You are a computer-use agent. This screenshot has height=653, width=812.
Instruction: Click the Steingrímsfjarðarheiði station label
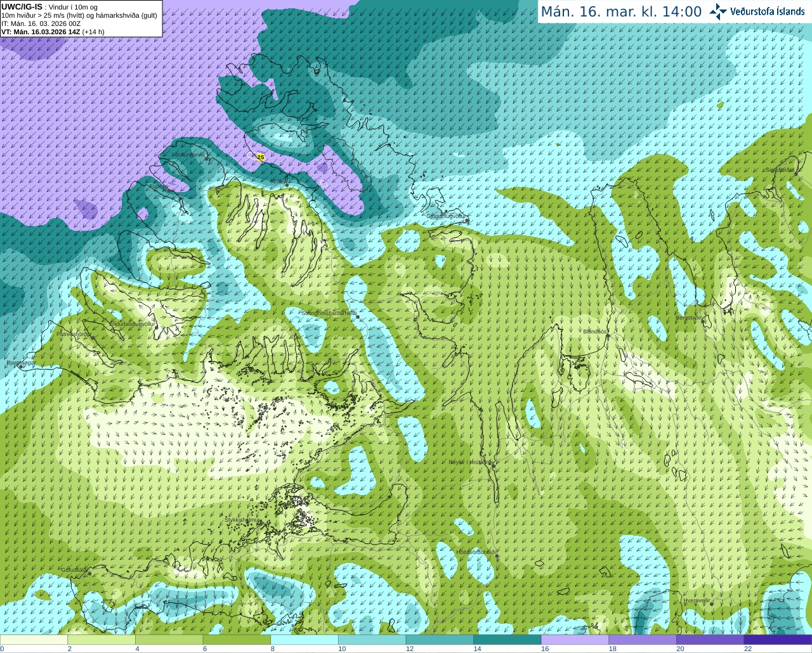(x=329, y=313)
